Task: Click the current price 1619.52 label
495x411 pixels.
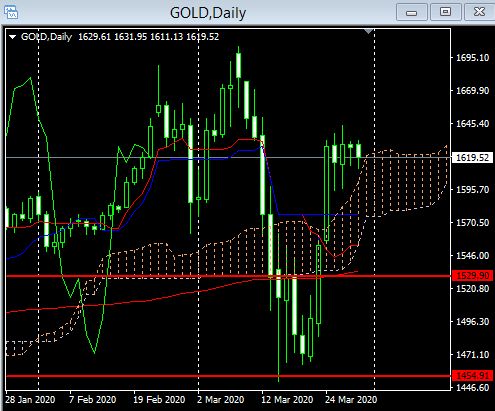Action: (472, 157)
